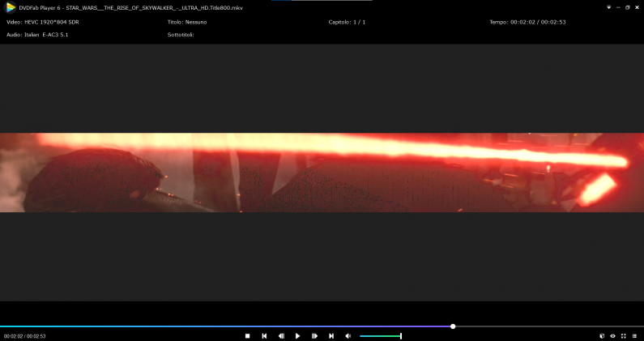Click the 'Video: HEVC 1920*804 SDR' info text
644x341 pixels.
pos(43,22)
